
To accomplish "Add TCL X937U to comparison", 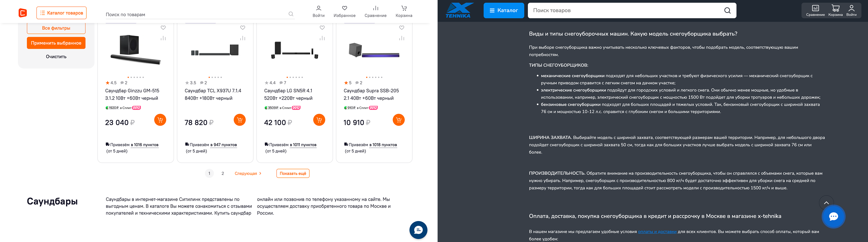I will [x=243, y=38].
